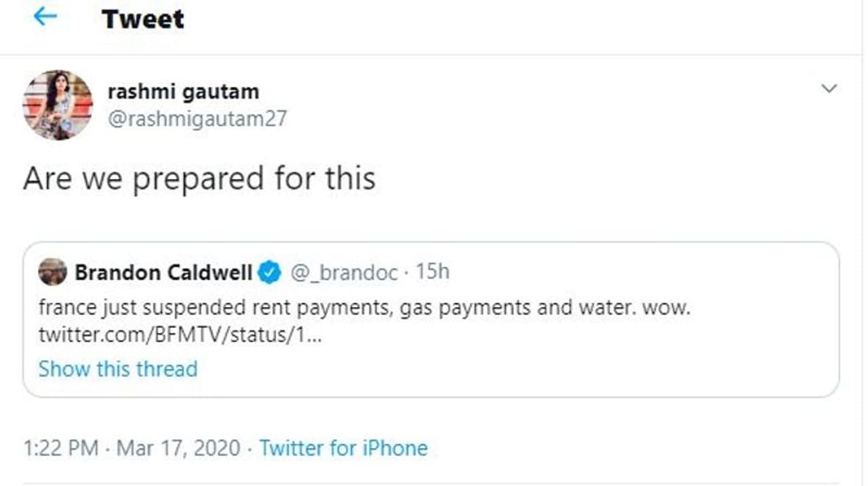Open the Brandon Caldwell name in quoted tweet
The width and height of the screenshot is (868, 486).
tap(163, 272)
